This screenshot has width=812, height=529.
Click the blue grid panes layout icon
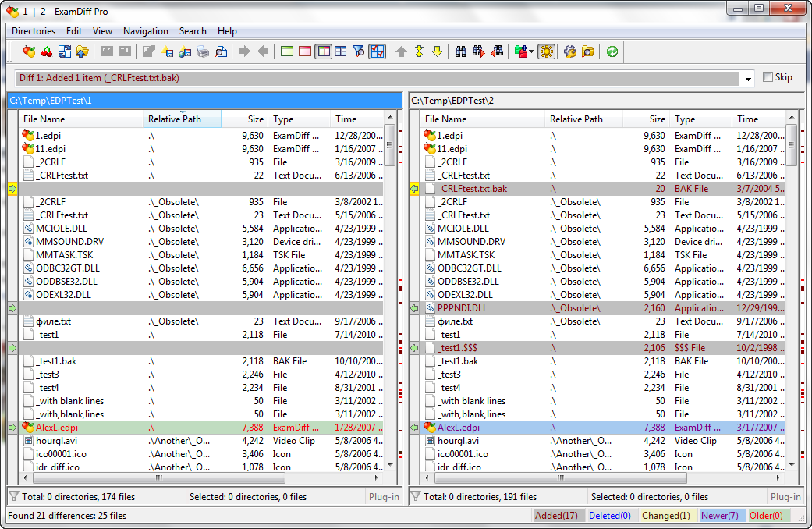click(x=340, y=51)
